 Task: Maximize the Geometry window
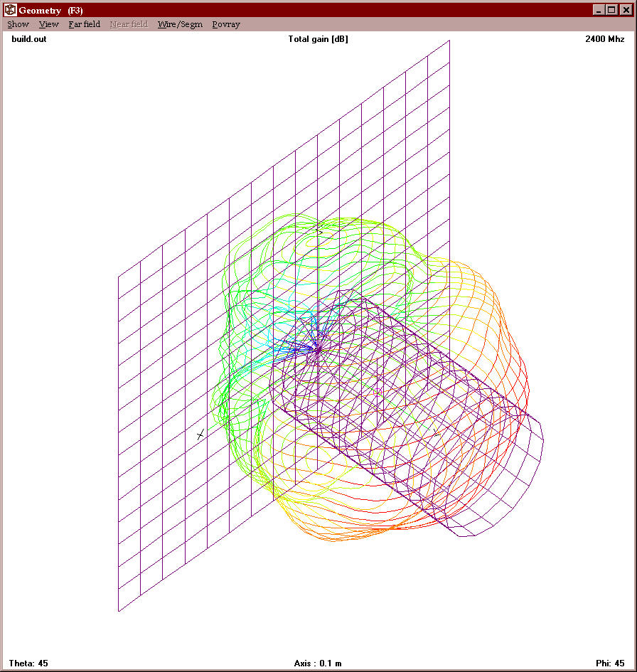coord(611,10)
